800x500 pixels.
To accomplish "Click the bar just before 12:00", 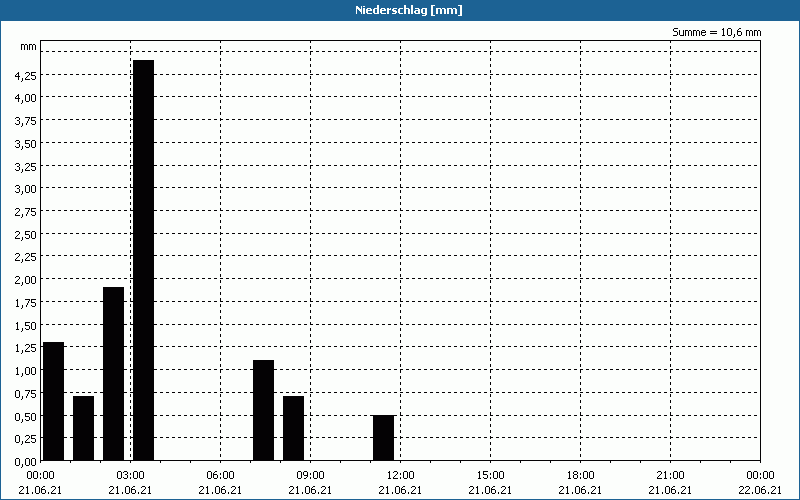I will pyautogui.click(x=383, y=438).
